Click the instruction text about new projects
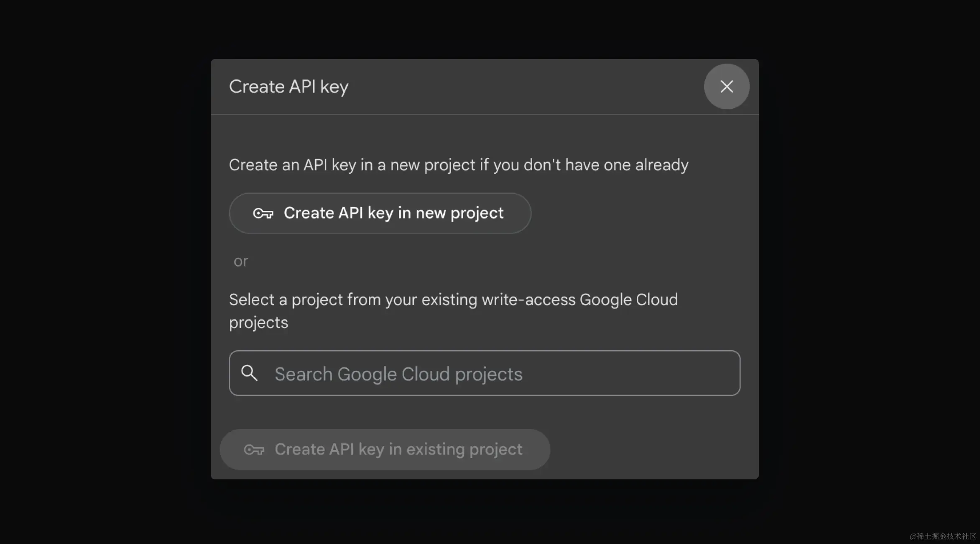Screen dimensions: 980x544 click(x=458, y=164)
